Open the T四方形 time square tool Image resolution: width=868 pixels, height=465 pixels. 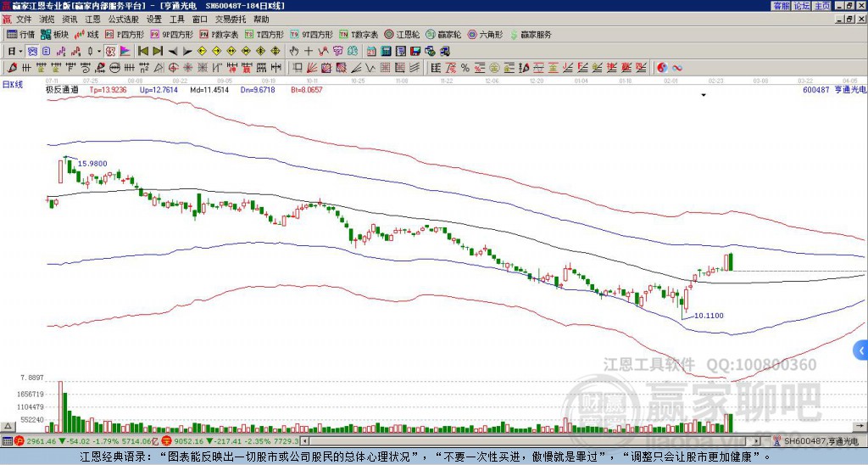tap(264, 34)
